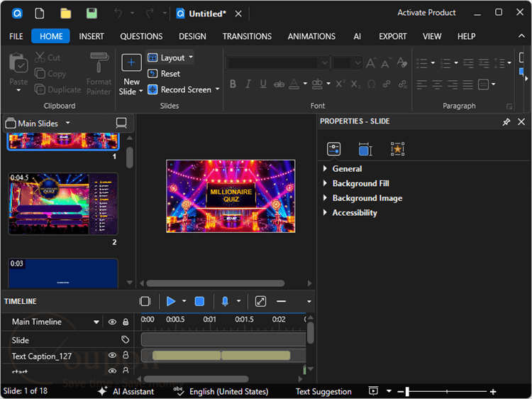Click the Align Text Left icon

coord(422,84)
